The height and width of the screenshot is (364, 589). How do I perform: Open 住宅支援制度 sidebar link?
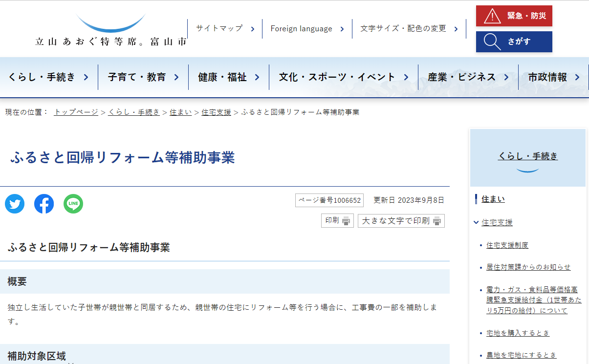(x=507, y=245)
